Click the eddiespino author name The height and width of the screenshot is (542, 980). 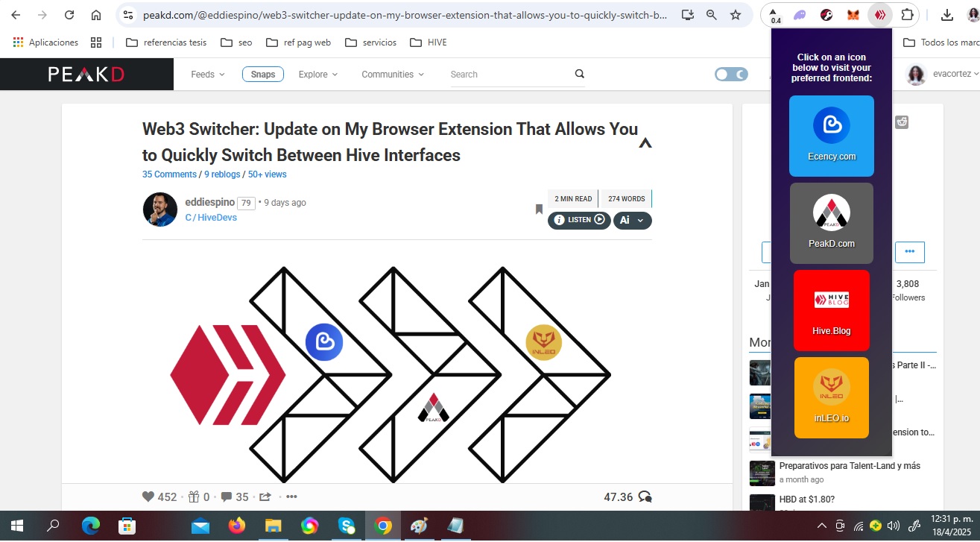210,202
